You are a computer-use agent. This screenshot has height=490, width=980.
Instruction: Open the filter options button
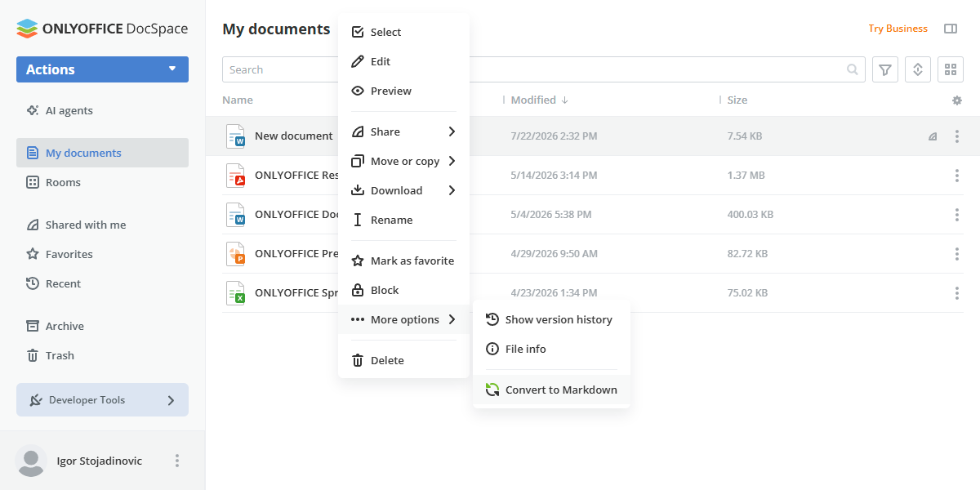pyautogui.click(x=885, y=69)
